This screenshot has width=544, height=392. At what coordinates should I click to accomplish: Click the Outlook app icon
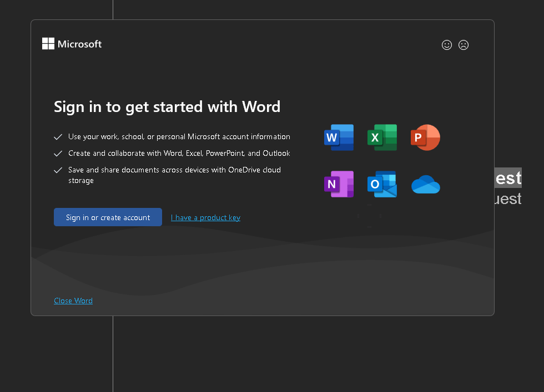point(382,184)
